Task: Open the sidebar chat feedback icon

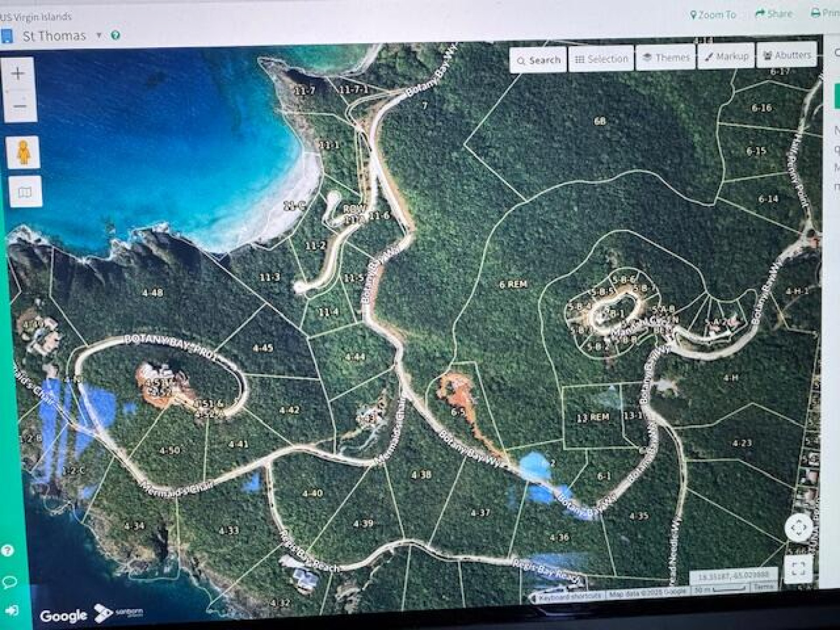Action: pos(9,582)
